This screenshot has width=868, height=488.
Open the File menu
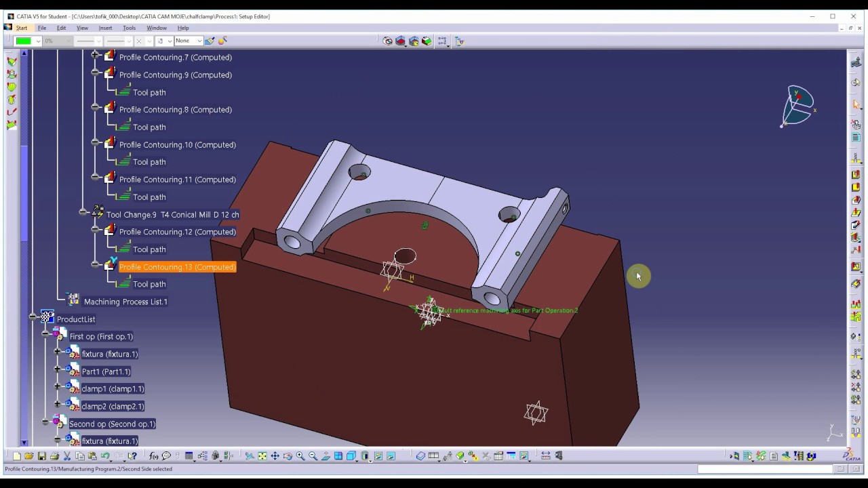tap(42, 28)
